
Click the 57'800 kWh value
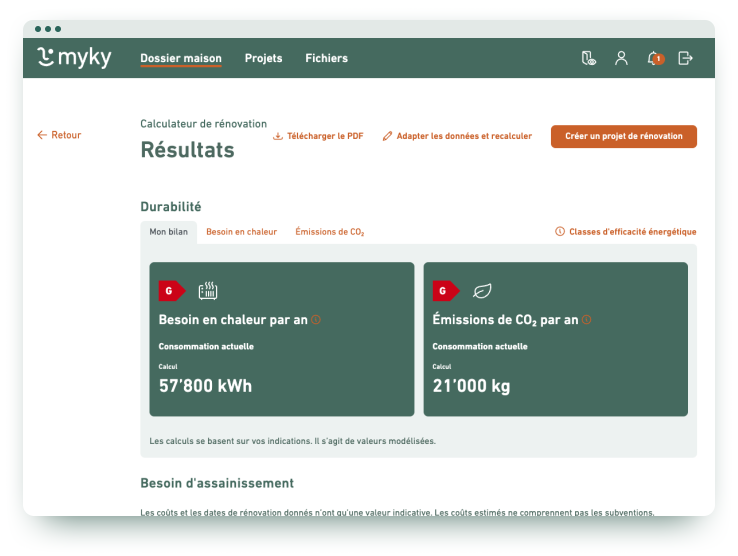205,386
